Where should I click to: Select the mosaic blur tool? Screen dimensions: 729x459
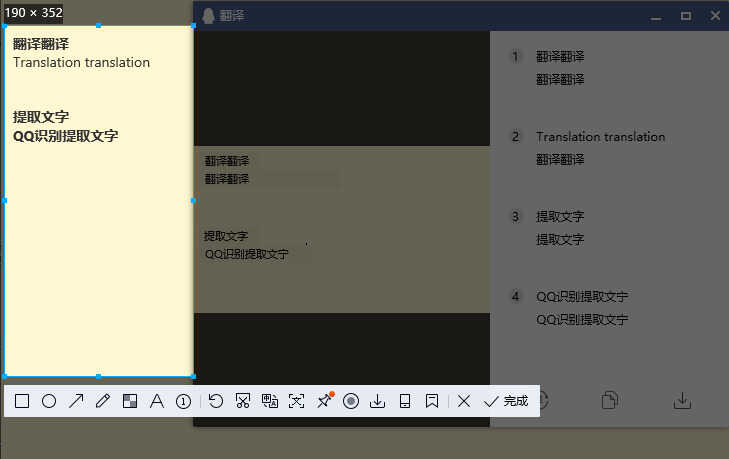(x=130, y=401)
